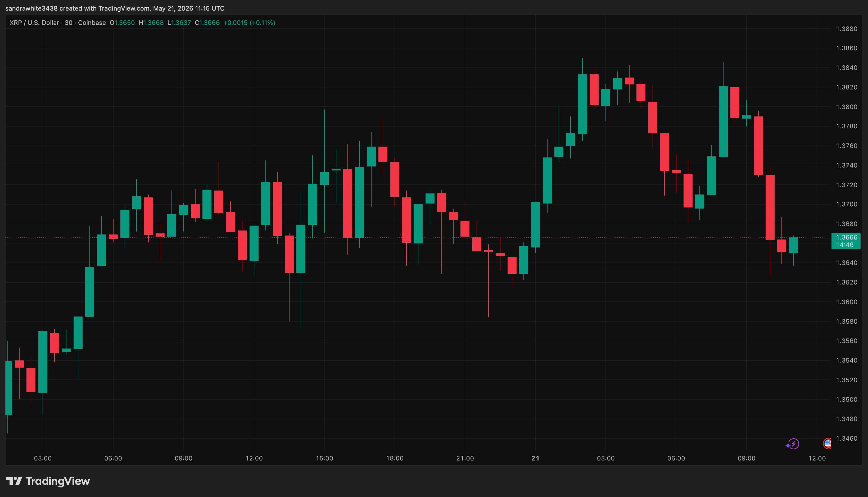Image resolution: width=868 pixels, height=497 pixels.
Task: Click the current price label 1.3666
Action: (847, 237)
